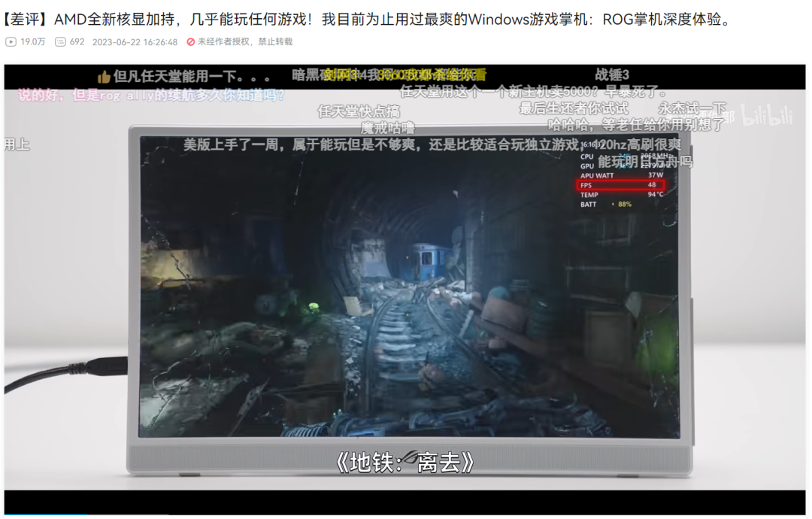Click the publish date 2023-06-22 16:26:48
The image size is (812, 519).
pos(135,42)
